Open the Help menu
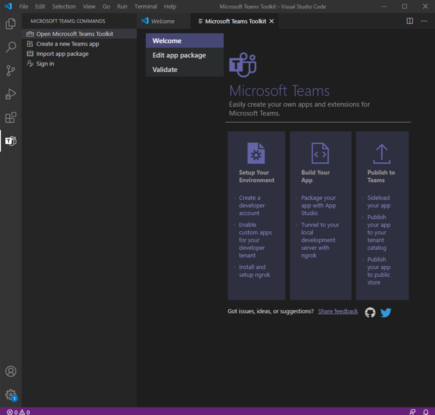Viewport: 435px width, 415px height. [x=170, y=6]
